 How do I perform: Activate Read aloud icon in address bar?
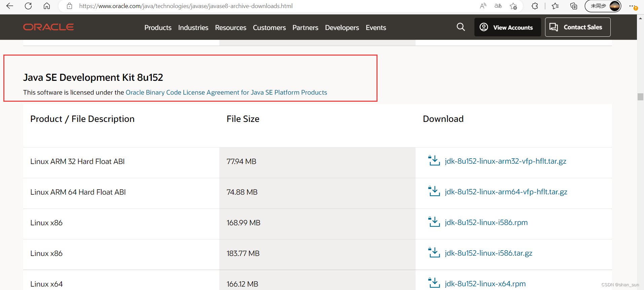coord(483,6)
